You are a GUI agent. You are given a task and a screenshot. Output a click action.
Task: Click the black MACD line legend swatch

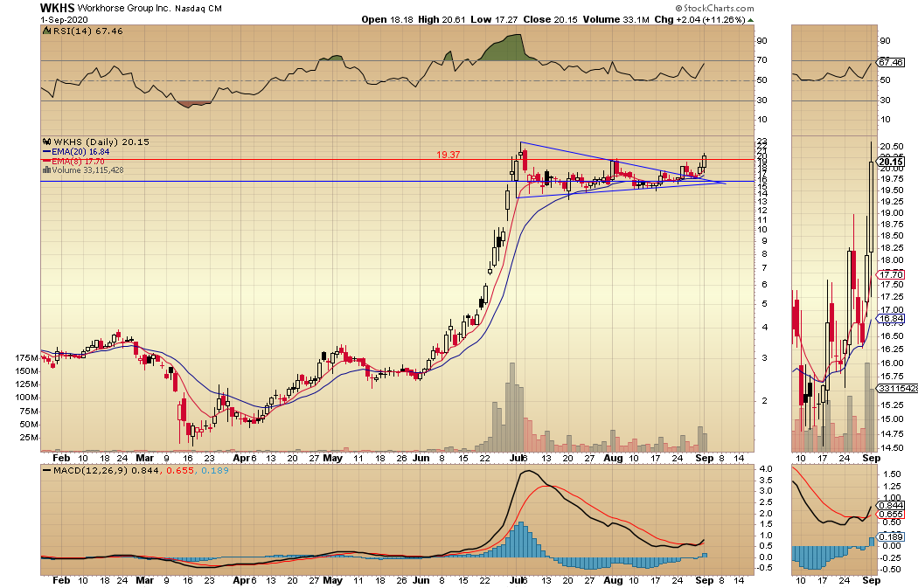tap(47, 470)
